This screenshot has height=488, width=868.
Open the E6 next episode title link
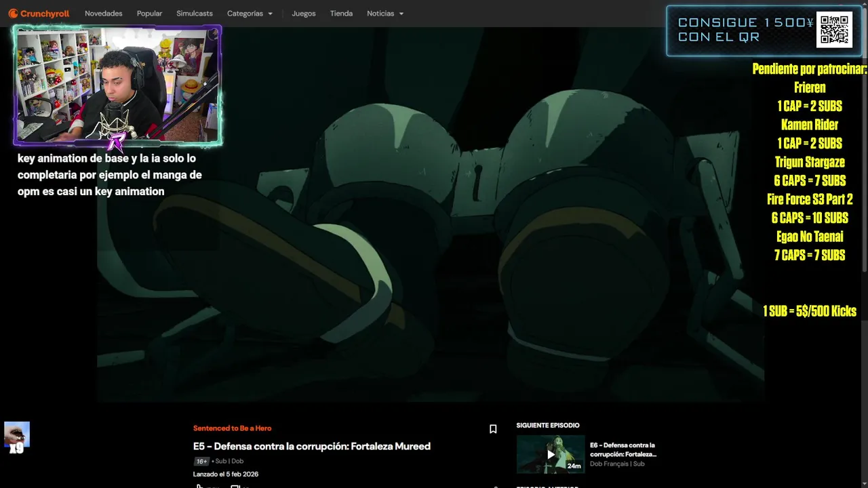click(623, 450)
